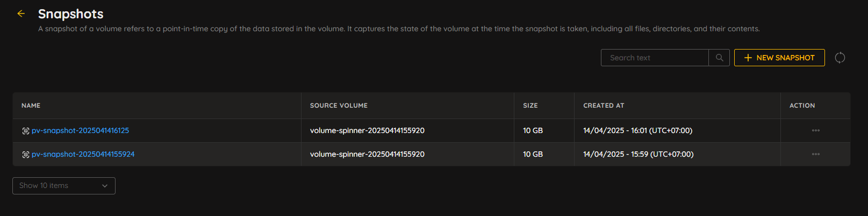
Task: Click the plus icon in New Snapshot
Action: tap(748, 58)
